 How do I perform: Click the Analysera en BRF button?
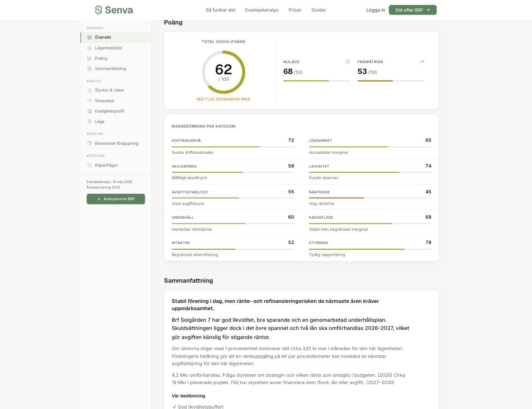(116, 199)
